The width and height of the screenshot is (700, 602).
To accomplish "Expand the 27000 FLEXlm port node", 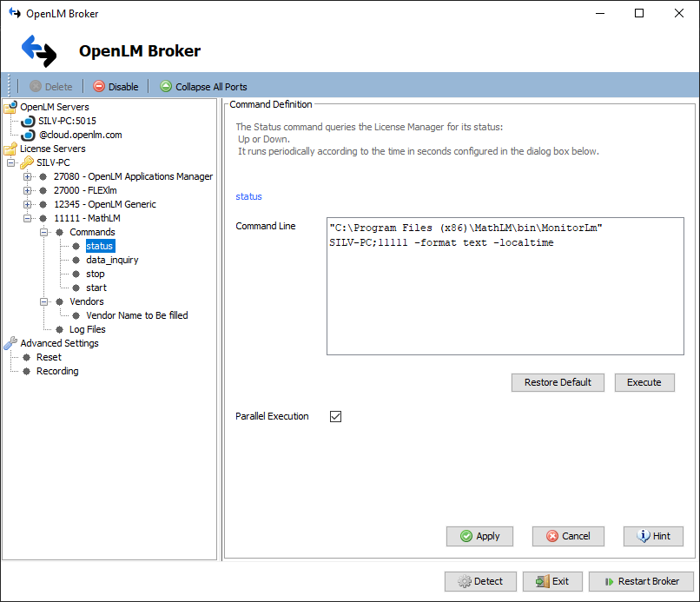I will pyautogui.click(x=28, y=191).
